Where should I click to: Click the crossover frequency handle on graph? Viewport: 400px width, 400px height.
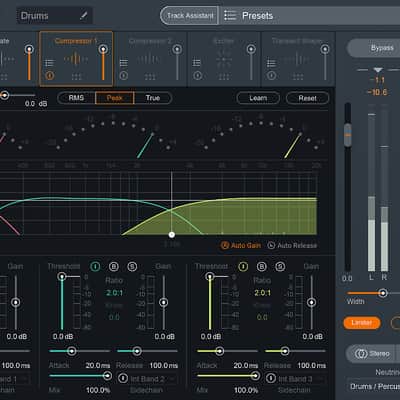point(172,235)
